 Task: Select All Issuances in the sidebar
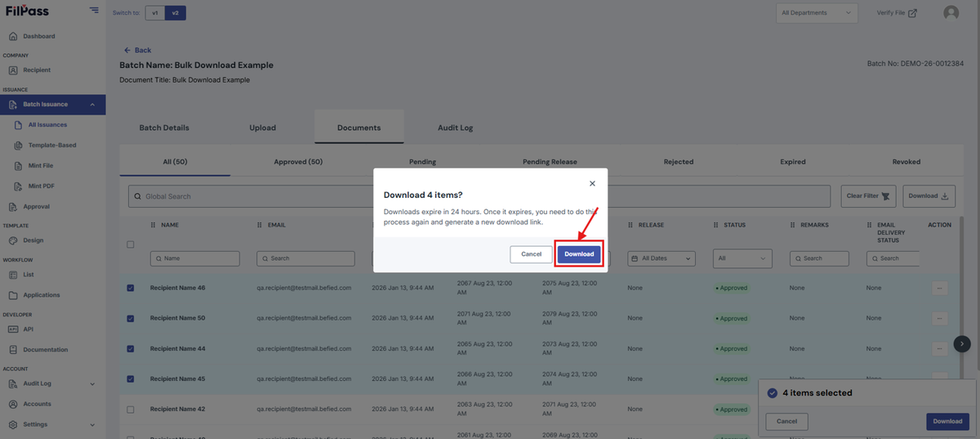pyautogui.click(x=47, y=125)
